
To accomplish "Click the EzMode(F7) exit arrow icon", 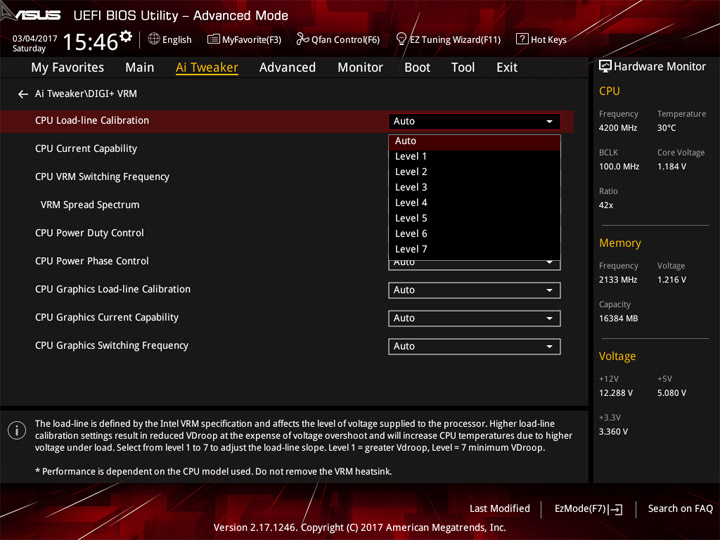I will (617, 509).
